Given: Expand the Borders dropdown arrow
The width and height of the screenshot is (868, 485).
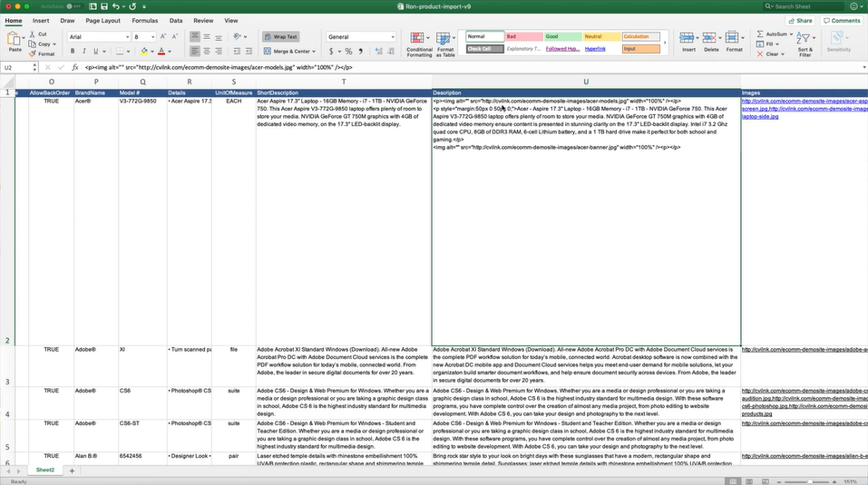Looking at the screenshot, I should click(x=128, y=52).
